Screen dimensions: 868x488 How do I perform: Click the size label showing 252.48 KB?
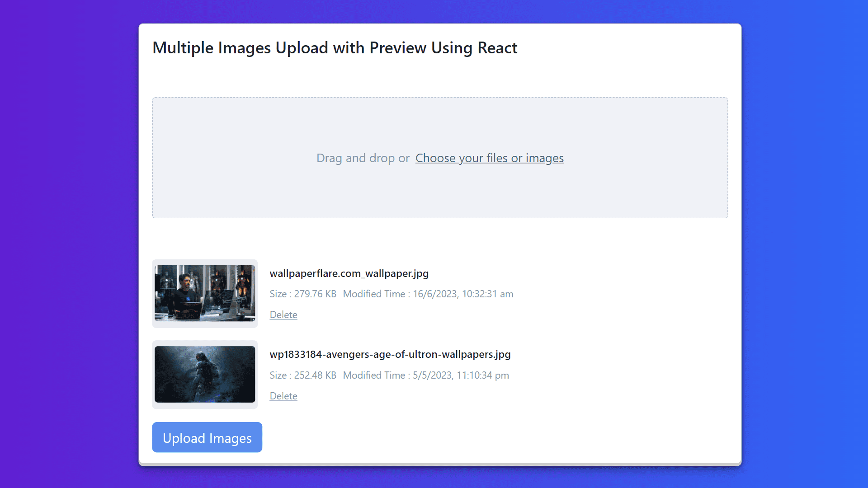click(x=302, y=375)
